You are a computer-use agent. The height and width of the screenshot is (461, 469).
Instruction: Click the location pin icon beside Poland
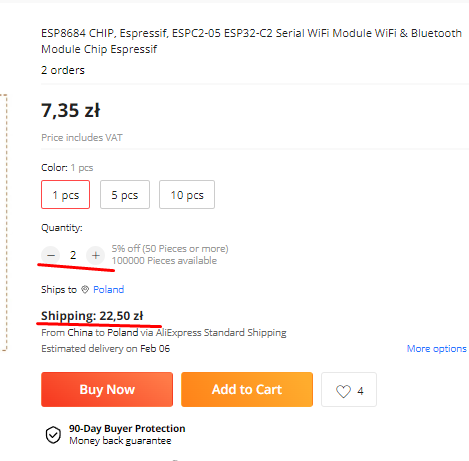(x=85, y=289)
